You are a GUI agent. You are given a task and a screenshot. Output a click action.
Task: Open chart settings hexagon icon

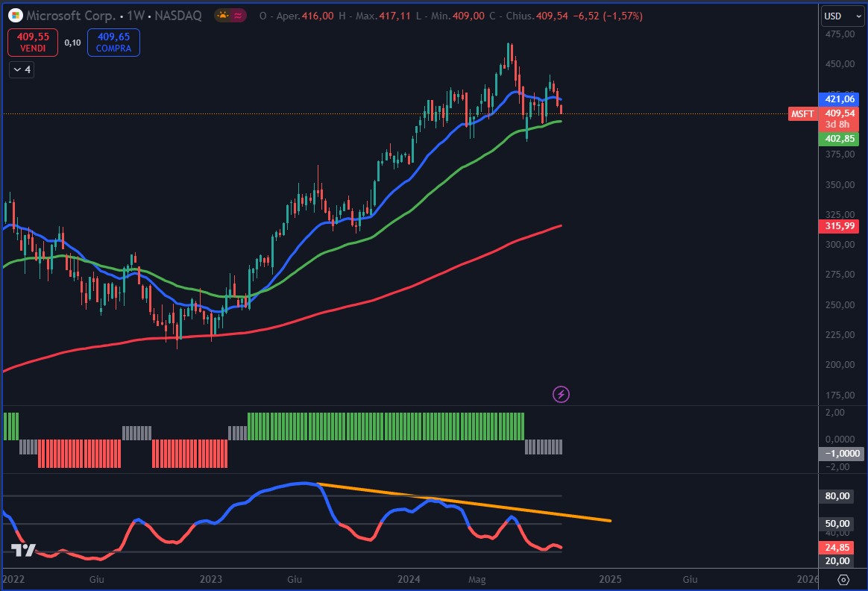(843, 579)
